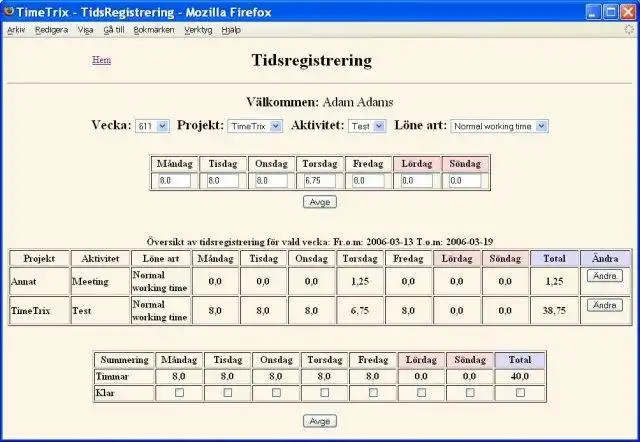640x442 pixels.
Task: Click the Firefox icon in the title bar
Action: [x=8, y=11]
